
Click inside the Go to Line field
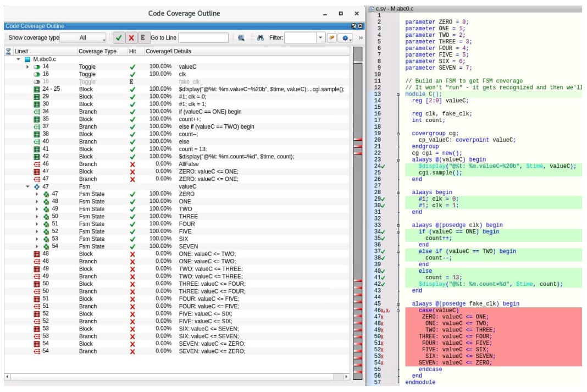click(203, 38)
